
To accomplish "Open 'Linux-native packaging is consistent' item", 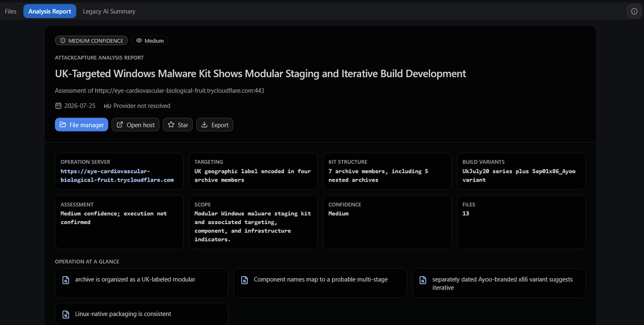I will click(141, 314).
